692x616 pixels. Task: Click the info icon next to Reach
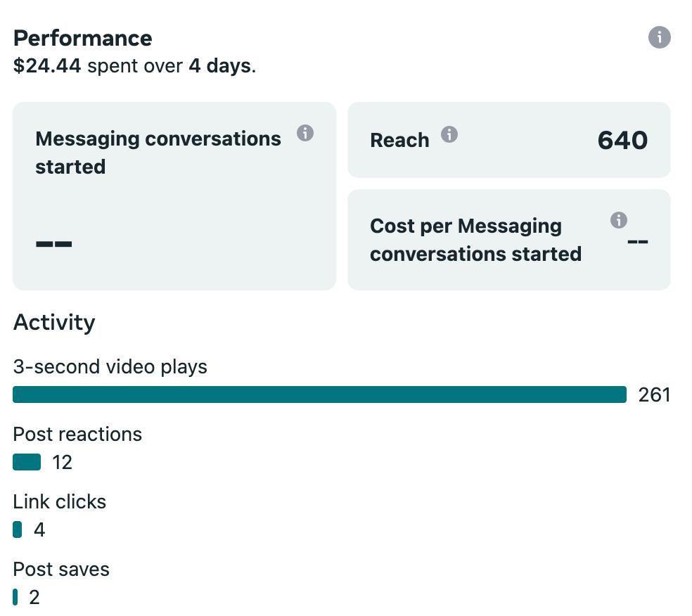(449, 134)
